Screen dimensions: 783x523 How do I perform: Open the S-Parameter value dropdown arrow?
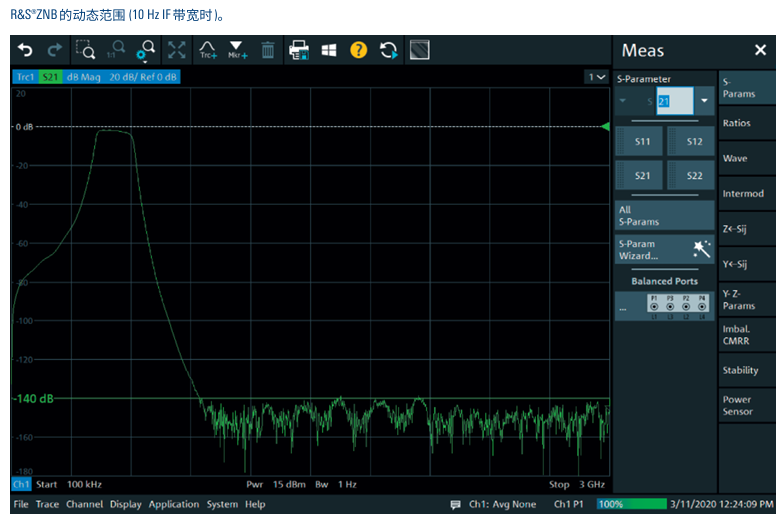tap(704, 101)
